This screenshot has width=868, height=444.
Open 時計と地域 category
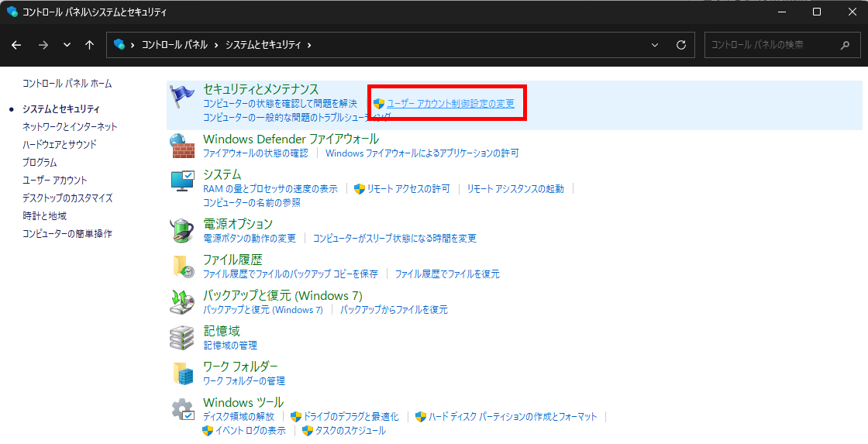(x=44, y=215)
